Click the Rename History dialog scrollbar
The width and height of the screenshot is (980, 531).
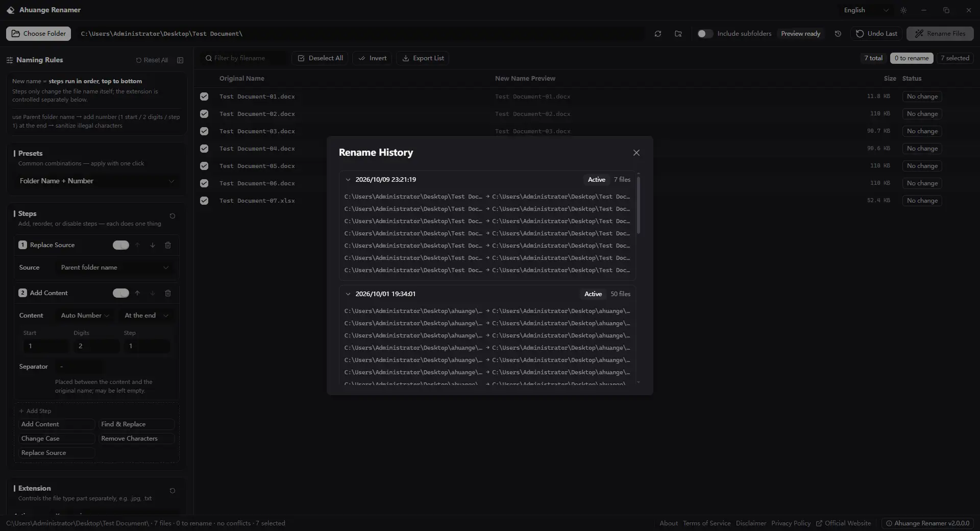coord(639,205)
